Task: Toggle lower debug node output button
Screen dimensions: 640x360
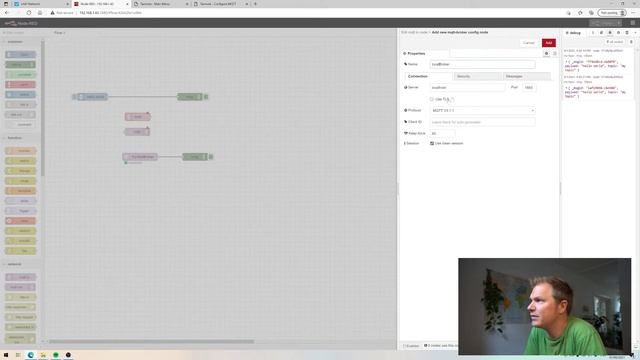Action: 211,157
